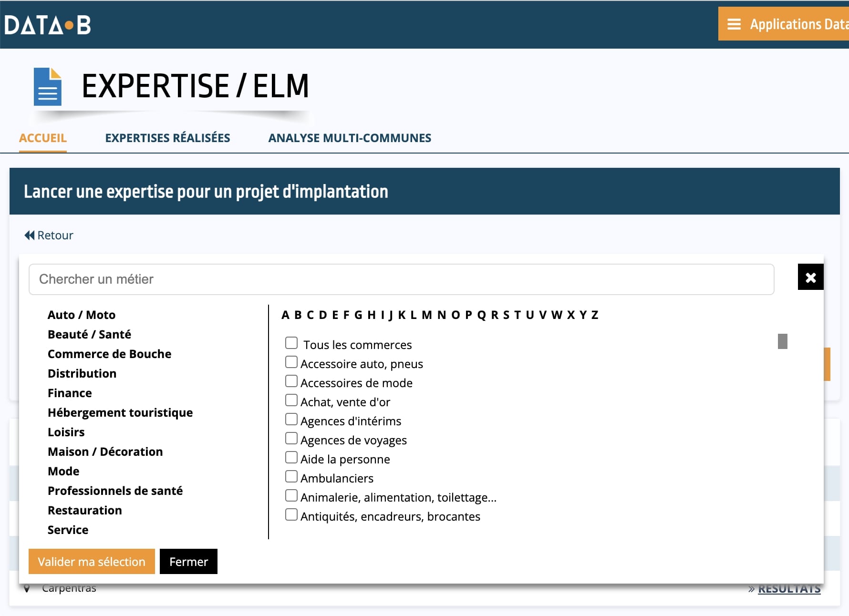Click the Valider ma sélection button
The height and width of the screenshot is (616, 849).
pos(92,562)
